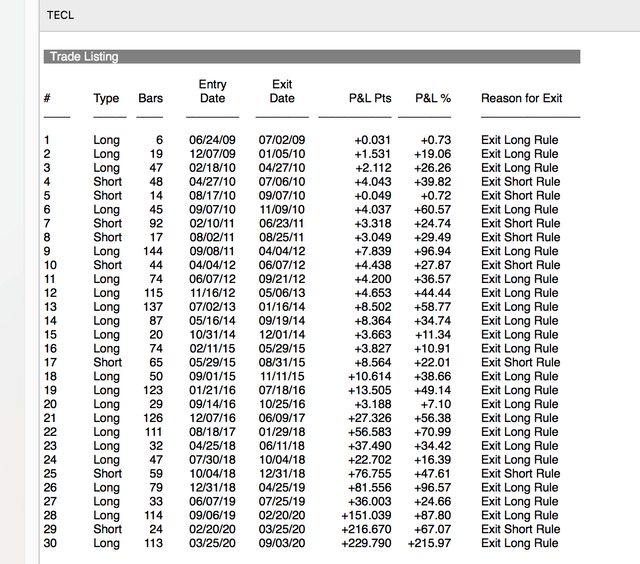This screenshot has height=564, width=640.
Task: Select entry date 04/25/18
Action: pos(212,445)
